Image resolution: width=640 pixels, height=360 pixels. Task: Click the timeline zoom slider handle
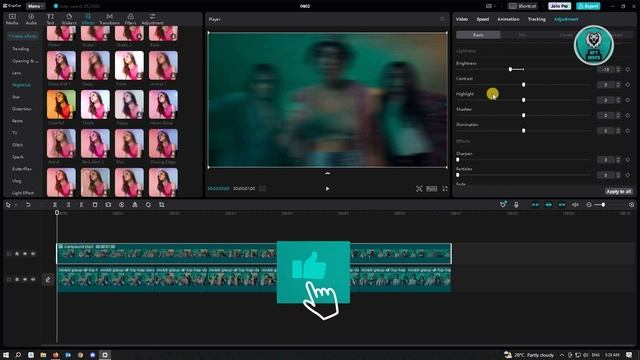pyautogui.click(x=603, y=204)
